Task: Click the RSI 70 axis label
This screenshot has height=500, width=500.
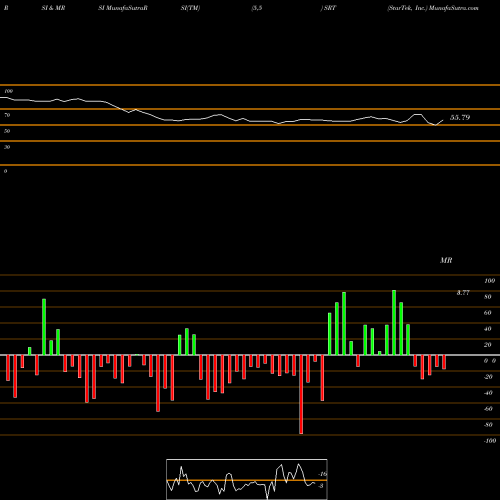Action: point(7,115)
